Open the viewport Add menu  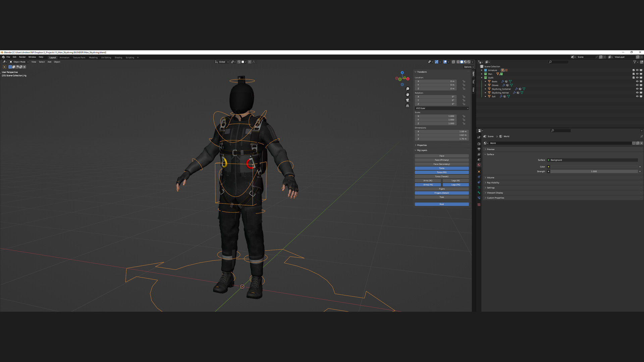(49, 62)
